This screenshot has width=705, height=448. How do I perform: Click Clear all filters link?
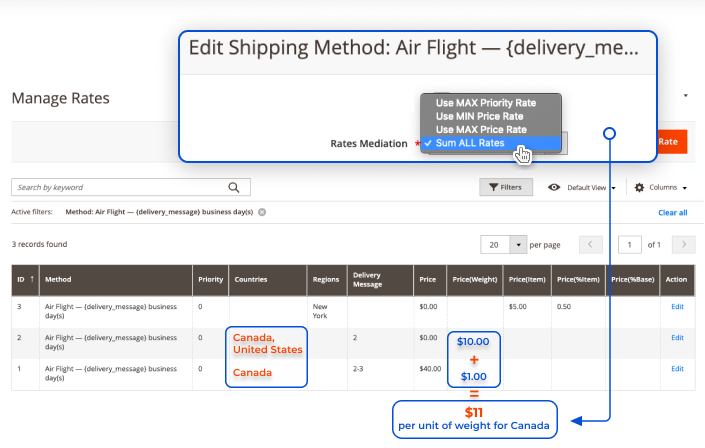(673, 213)
